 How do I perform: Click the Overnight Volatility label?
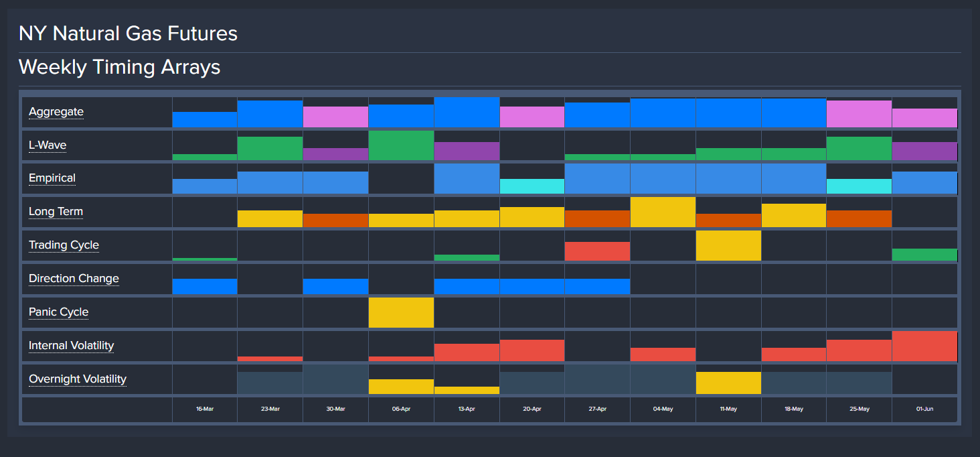[x=78, y=379]
